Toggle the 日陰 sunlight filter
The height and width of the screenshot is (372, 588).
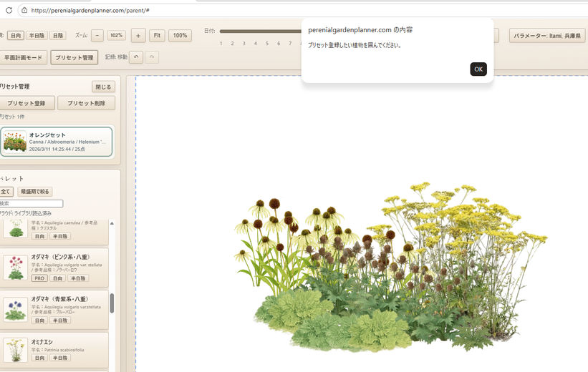tap(58, 35)
